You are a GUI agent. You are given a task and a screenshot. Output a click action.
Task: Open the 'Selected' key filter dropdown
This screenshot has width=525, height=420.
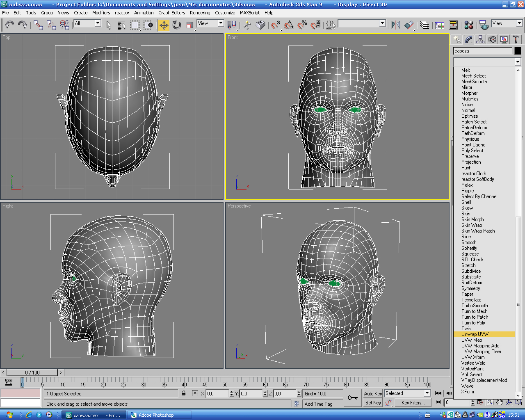click(427, 393)
